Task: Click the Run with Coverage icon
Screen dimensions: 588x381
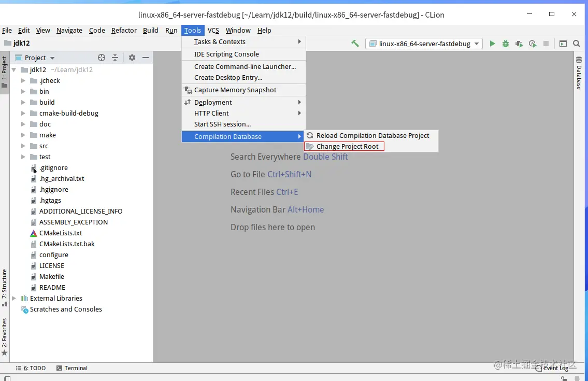Action: pos(519,44)
